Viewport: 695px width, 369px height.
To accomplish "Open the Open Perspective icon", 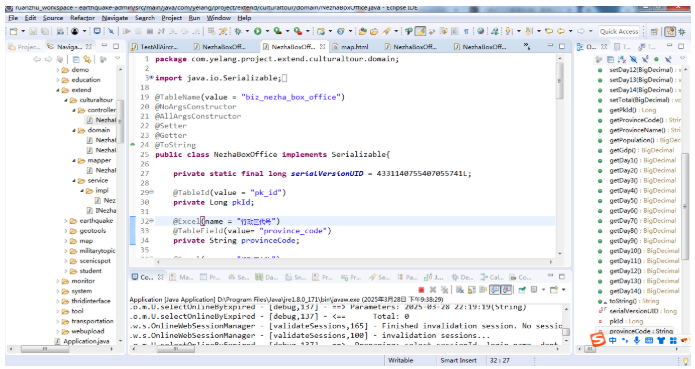I will tap(654, 31).
